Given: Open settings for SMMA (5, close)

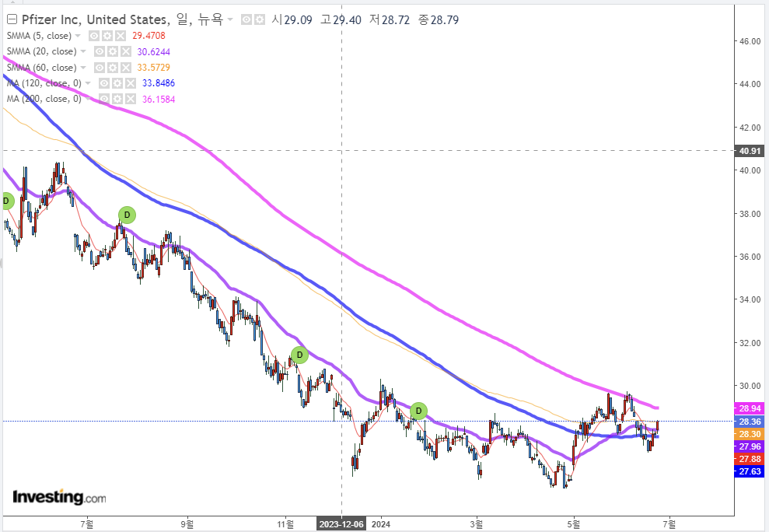Looking at the screenshot, I should [x=107, y=36].
